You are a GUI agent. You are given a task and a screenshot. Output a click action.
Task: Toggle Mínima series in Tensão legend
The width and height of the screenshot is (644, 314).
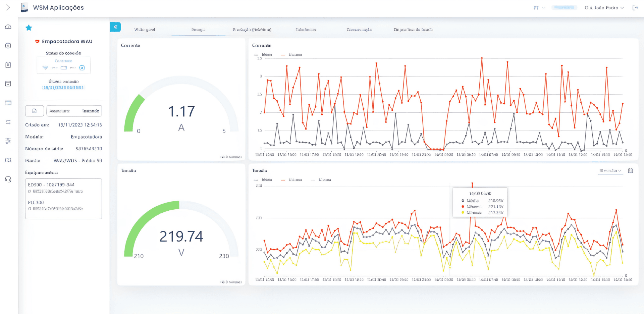point(321,180)
